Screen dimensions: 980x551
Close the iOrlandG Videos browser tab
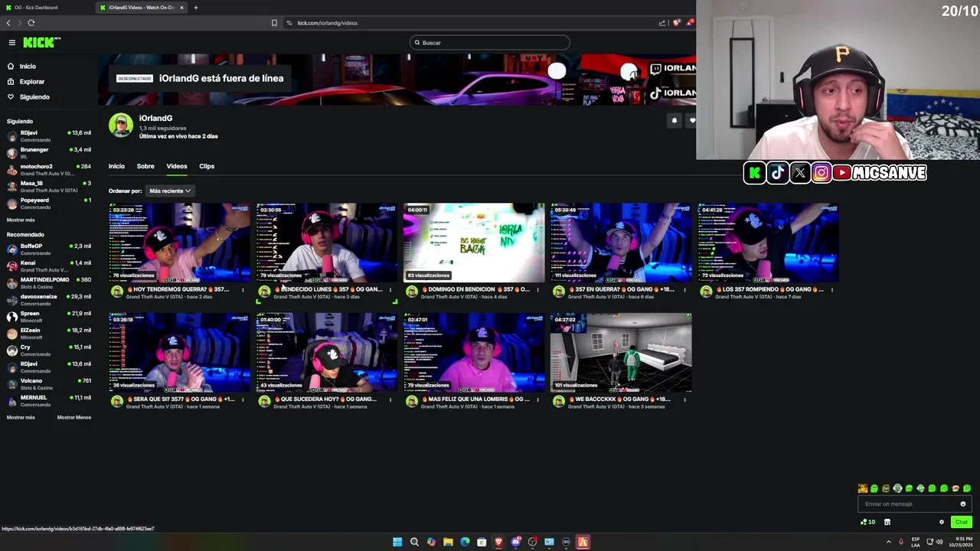pyautogui.click(x=181, y=8)
